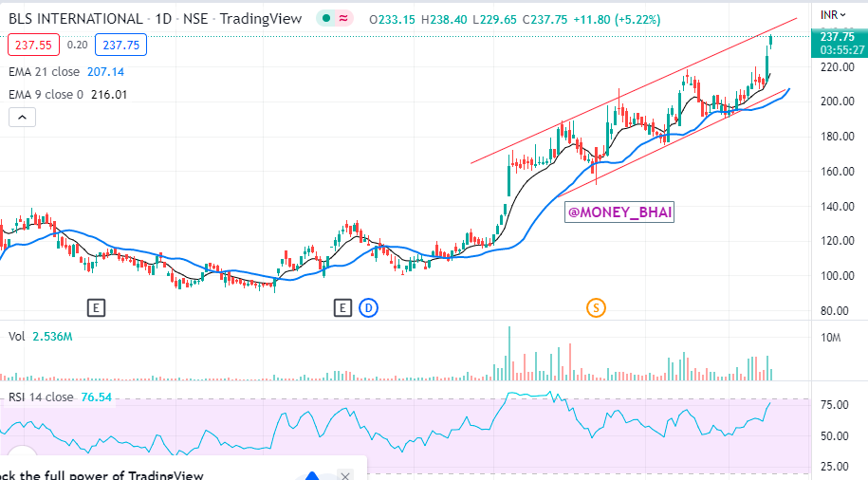868x480 pixels.
Task: Click the 75.00 RSI axis label
Action: [834, 405]
